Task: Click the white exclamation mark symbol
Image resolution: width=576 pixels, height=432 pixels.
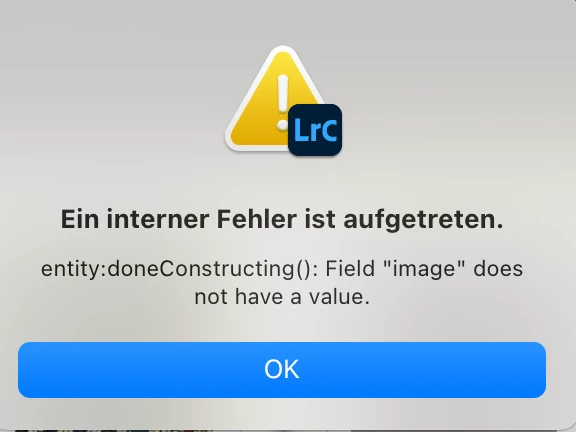Action: click(x=282, y=102)
